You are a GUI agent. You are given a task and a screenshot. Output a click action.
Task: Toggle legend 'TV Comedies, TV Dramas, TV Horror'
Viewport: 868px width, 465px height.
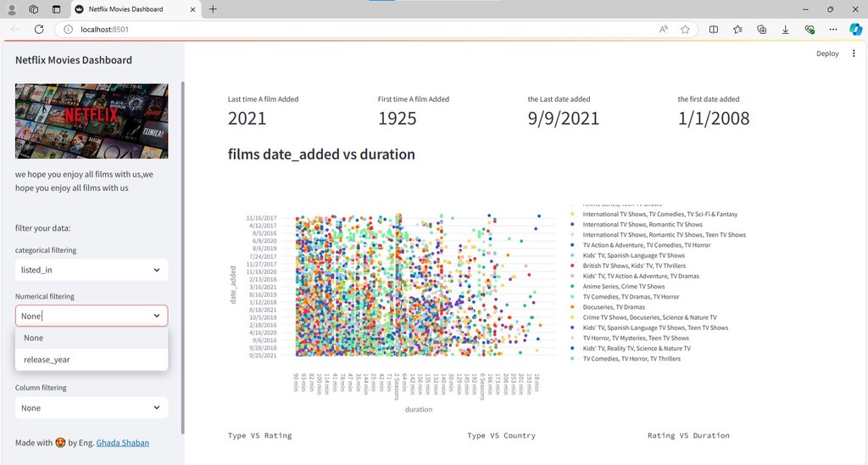[631, 297]
